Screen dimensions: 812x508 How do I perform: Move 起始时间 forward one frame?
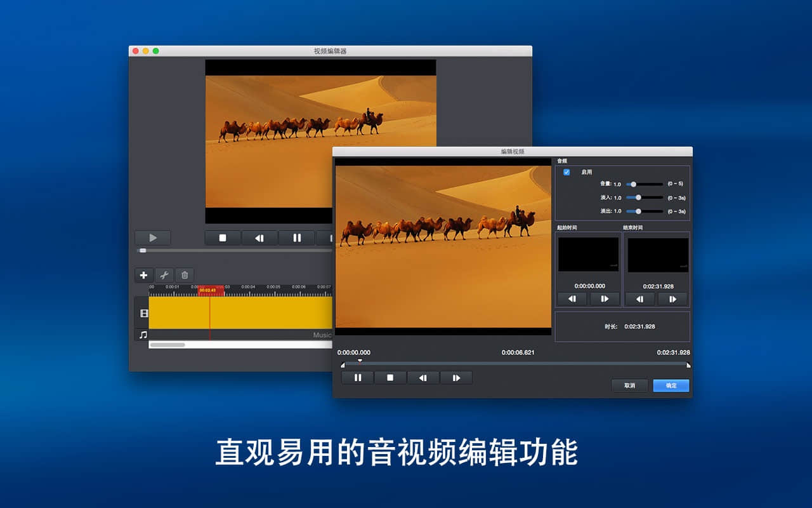[x=605, y=299]
